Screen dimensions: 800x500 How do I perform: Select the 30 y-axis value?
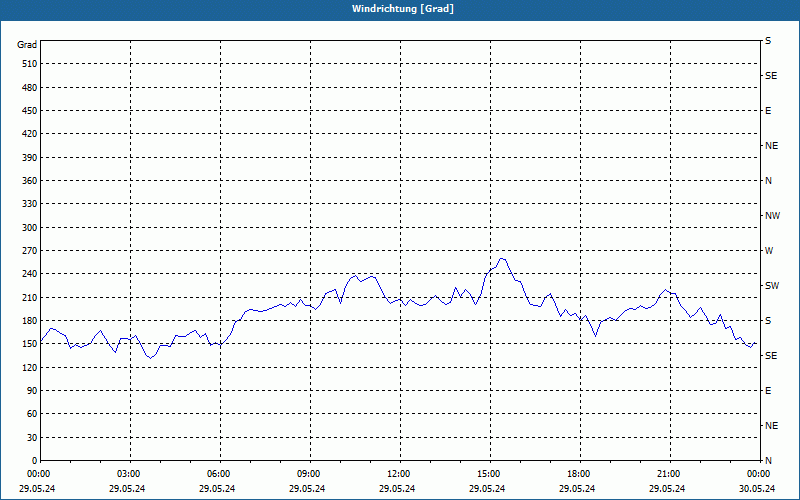(x=32, y=438)
